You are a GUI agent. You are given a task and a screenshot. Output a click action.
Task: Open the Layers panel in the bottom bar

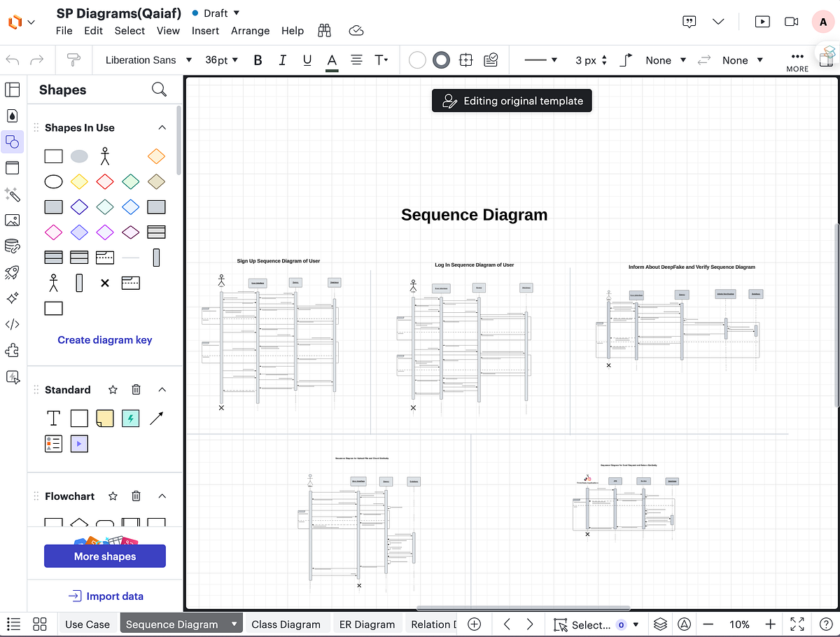pos(660,624)
